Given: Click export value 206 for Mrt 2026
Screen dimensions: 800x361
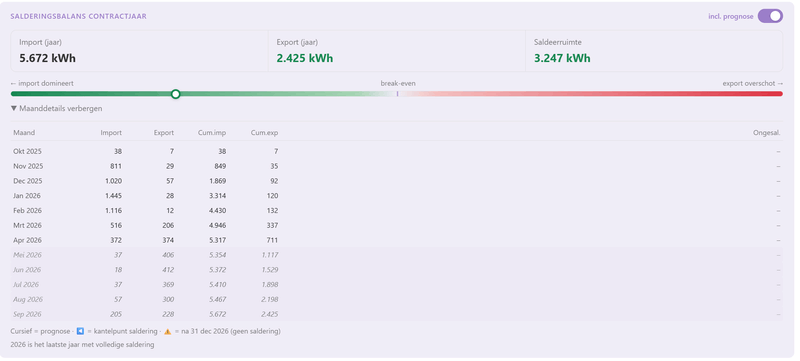Looking at the screenshot, I should click(168, 225).
